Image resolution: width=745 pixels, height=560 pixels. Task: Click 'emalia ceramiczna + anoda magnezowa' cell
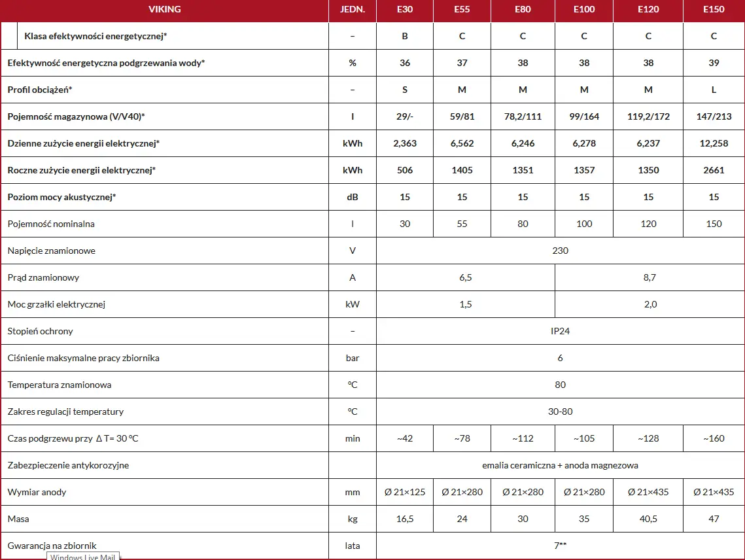(560, 466)
